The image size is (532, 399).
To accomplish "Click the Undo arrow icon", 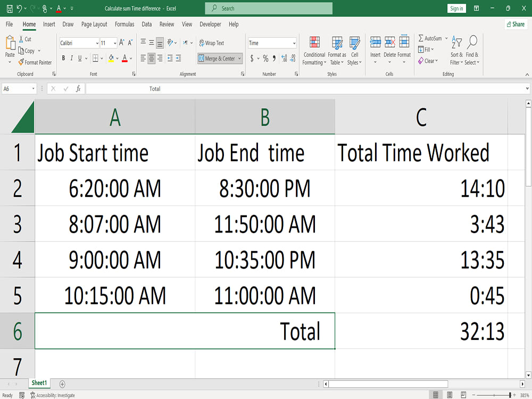I will click(x=19, y=9).
